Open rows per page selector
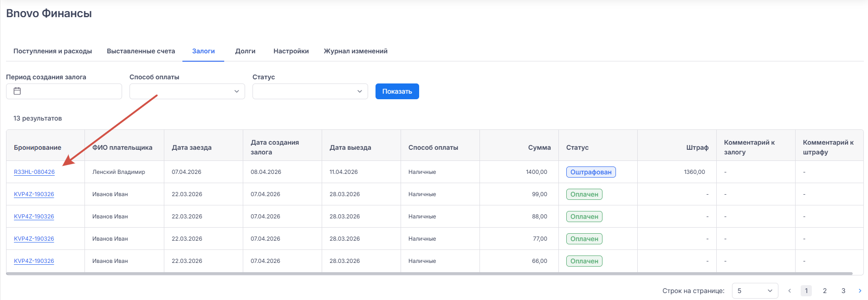Image resolution: width=868 pixels, height=300 pixels. (x=755, y=291)
